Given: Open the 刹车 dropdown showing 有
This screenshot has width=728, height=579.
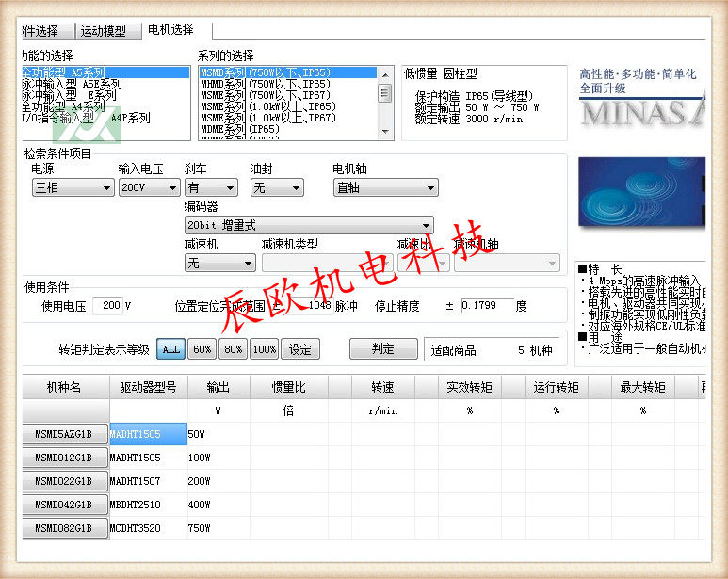Looking at the screenshot, I should 211,188.
